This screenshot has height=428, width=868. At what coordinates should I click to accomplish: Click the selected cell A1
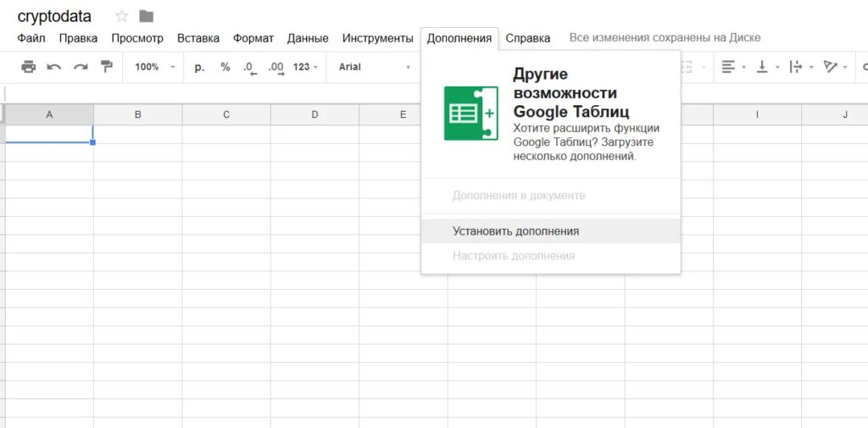(49, 134)
